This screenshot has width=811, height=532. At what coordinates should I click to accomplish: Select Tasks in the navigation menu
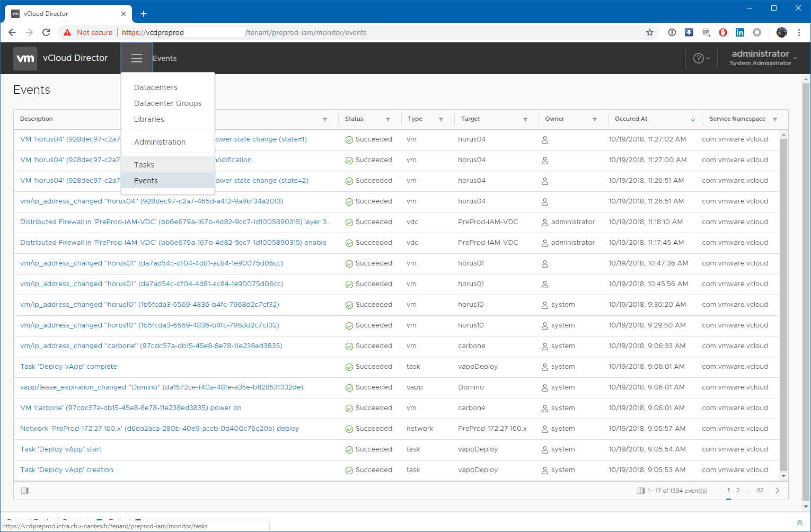coord(144,165)
